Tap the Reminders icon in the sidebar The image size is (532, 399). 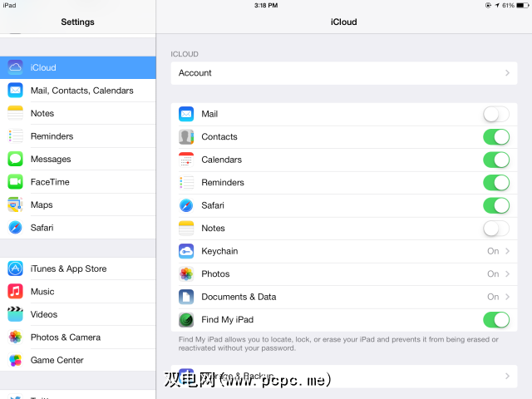coord(15,136)
